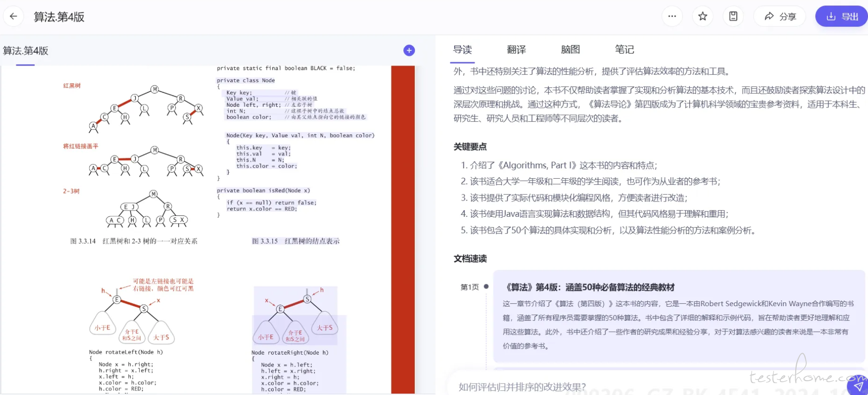Click the question input field at bottom
The height and width of the screenshot is (395, 868).
tap(646, 386)
